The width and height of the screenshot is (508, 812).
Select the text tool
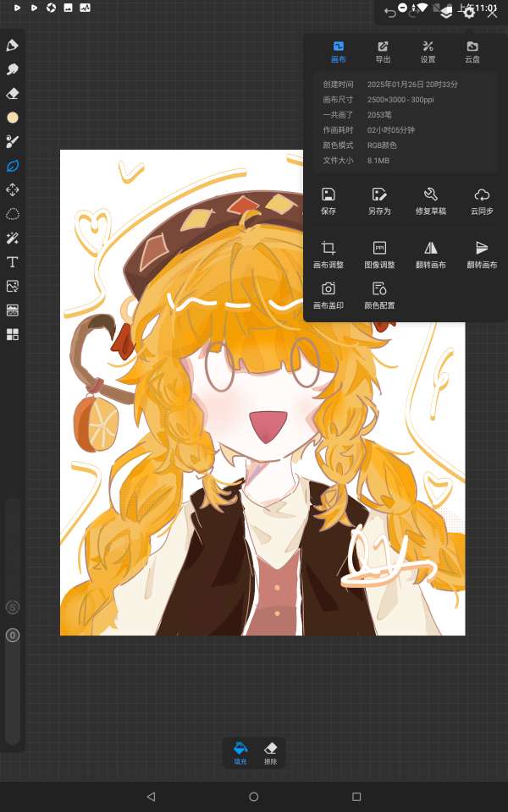pos(13,262)
